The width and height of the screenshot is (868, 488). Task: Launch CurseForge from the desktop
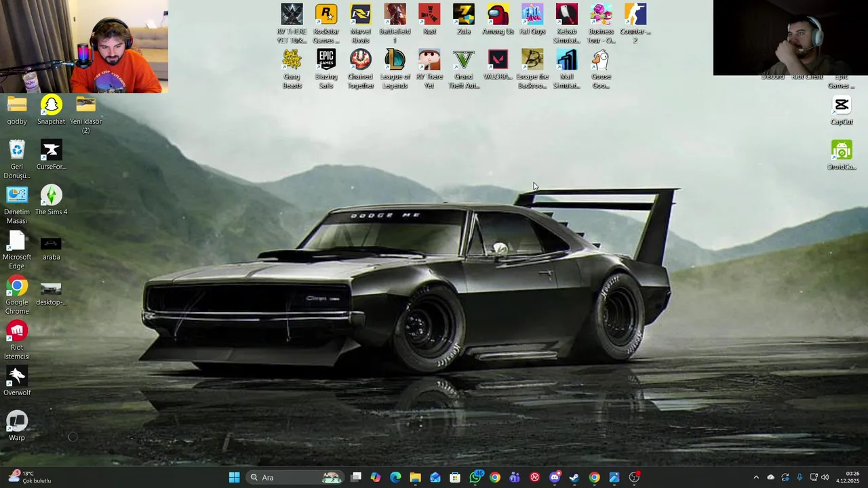[x=51, y=156]
